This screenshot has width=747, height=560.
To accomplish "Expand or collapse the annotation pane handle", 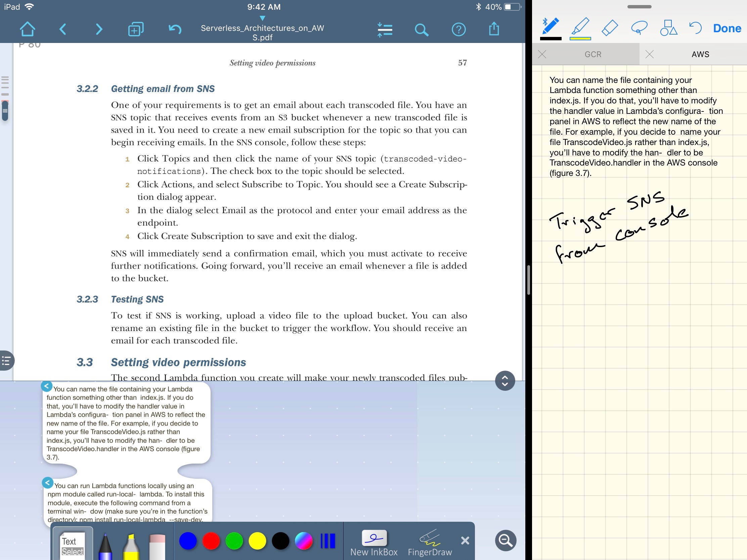I will 505,381.
